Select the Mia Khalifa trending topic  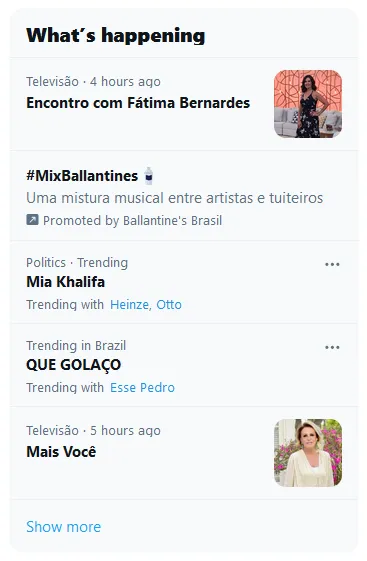coord(65,282)
